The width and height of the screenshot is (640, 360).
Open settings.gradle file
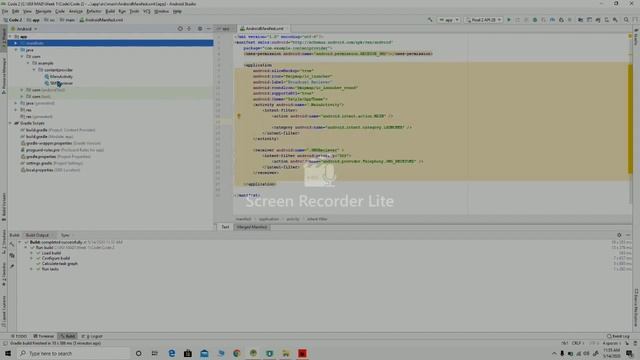coord(52,163)
